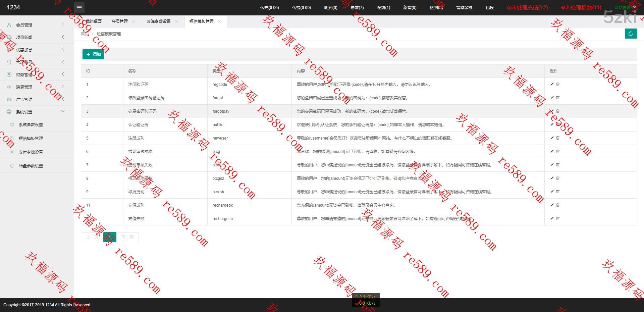The height and width of the screenshot is (312, 644).
Task: Open 支付参数设置 in the sidebar
Action: point(31,152)
